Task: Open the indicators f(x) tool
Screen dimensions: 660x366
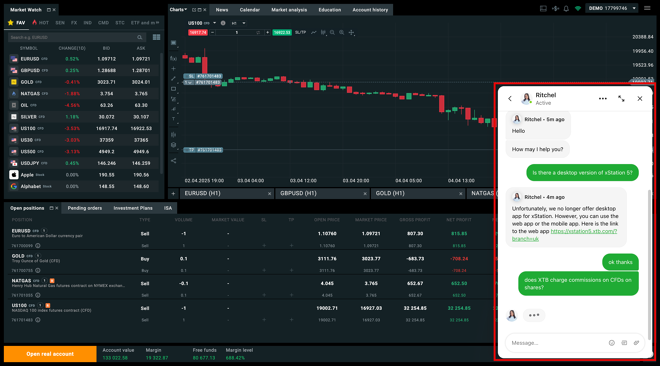Action: point(173,58)
